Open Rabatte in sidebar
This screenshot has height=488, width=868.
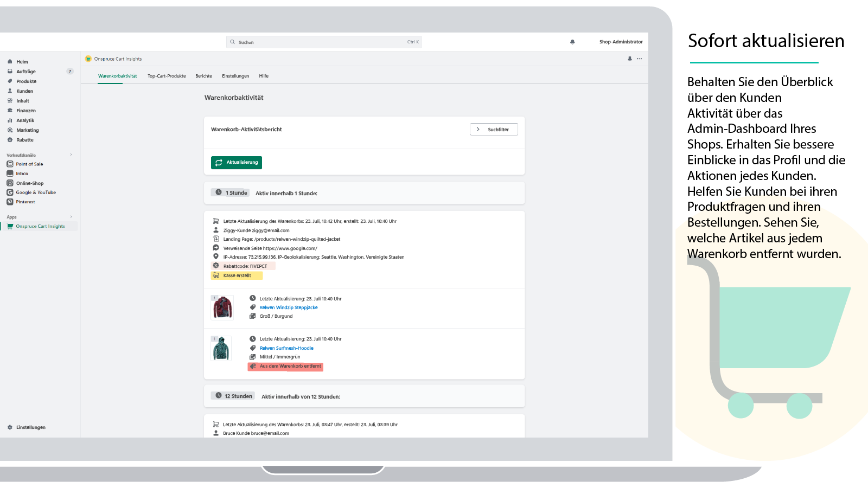[24, 140]
